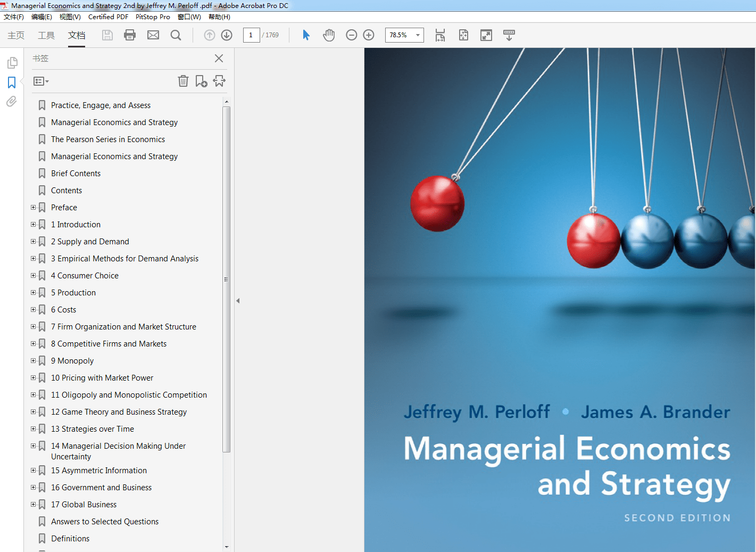Open the Page Thumbnails panel
756x552 pixels.
11,62
